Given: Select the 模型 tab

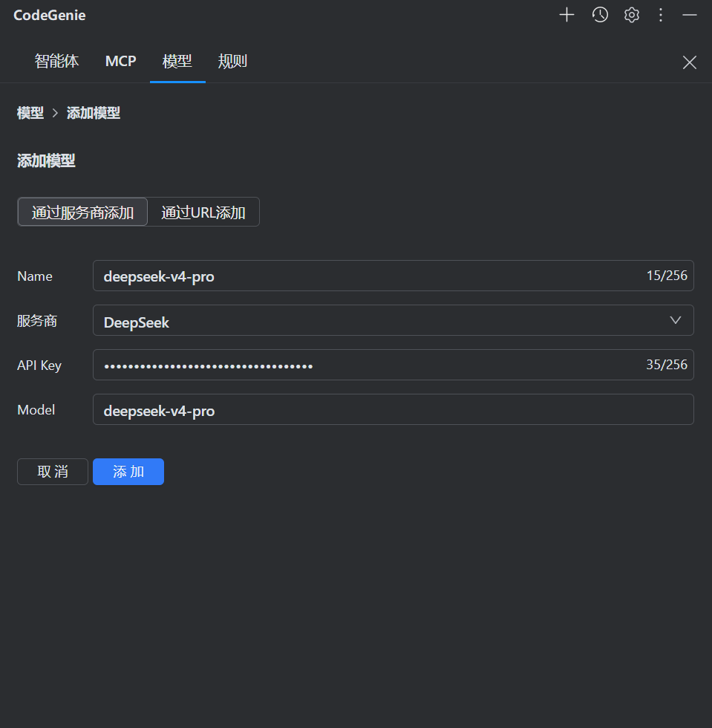Looking at the screenshot, I should tap(177, 61).
